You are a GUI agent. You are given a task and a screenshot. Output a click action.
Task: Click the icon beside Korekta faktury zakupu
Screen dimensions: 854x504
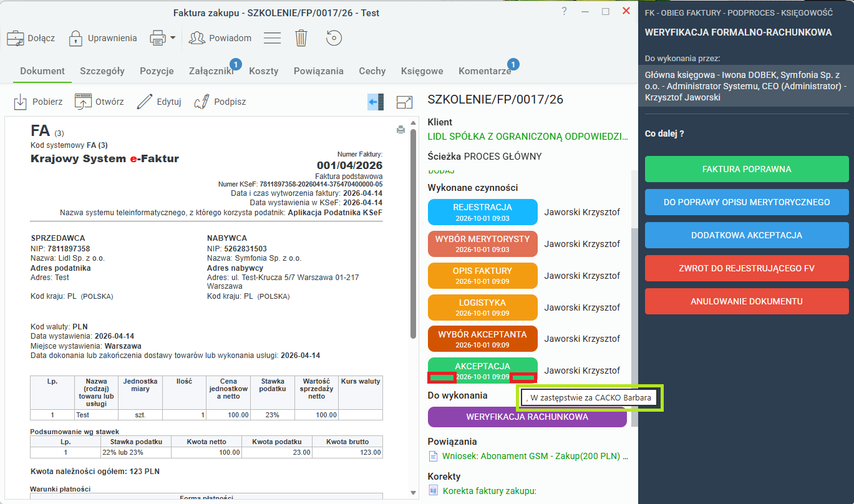click(434, 491)
